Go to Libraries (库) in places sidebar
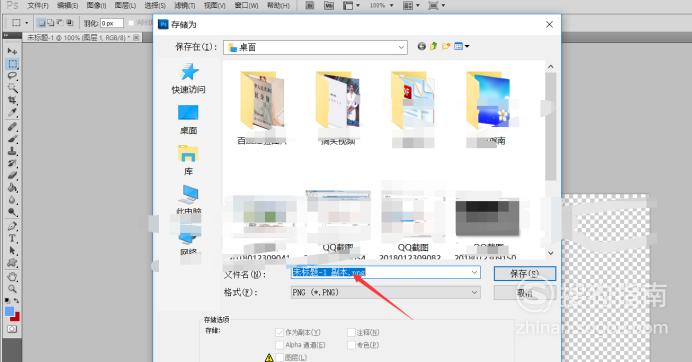Image resolution: width=692 pixels, height=362 pixels. pos(188,160)
